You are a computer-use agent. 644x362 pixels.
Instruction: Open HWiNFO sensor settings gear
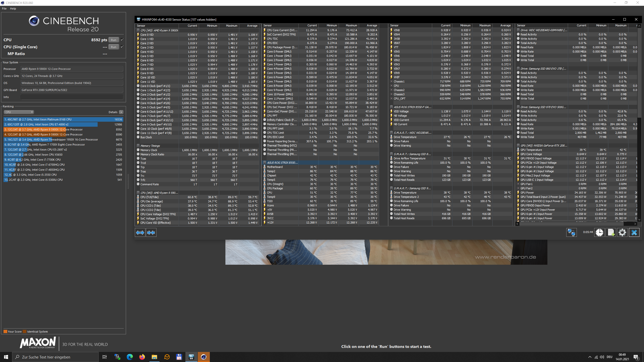coord(622,233)
